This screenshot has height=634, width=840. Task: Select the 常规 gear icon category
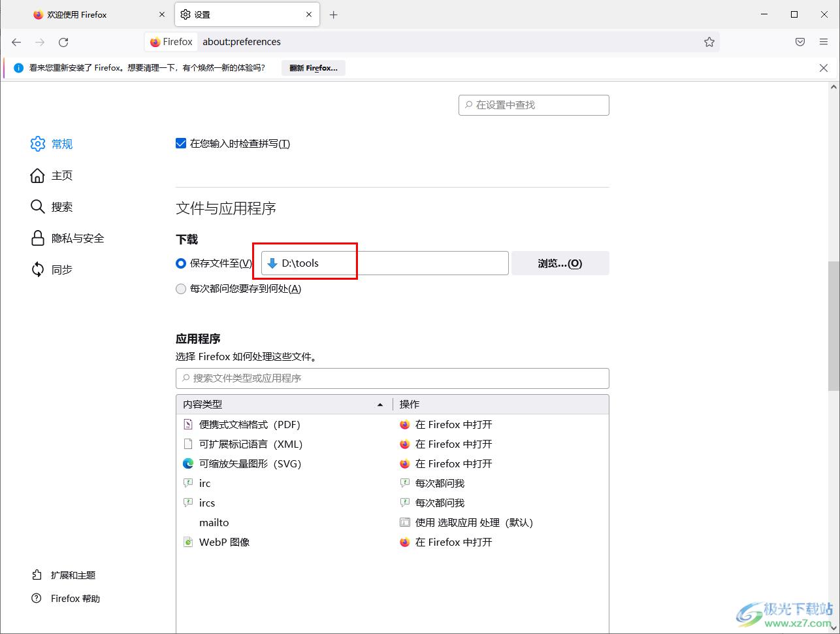(51, 144)
